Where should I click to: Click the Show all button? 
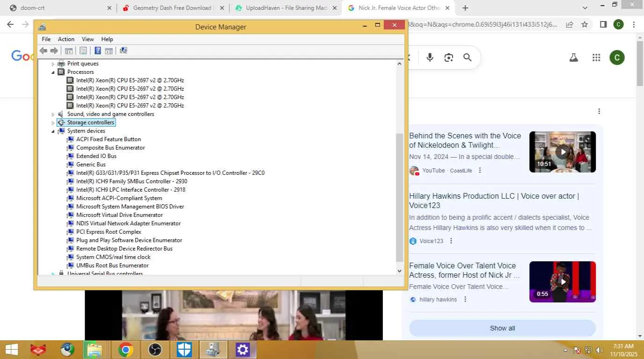click(502, 328)
